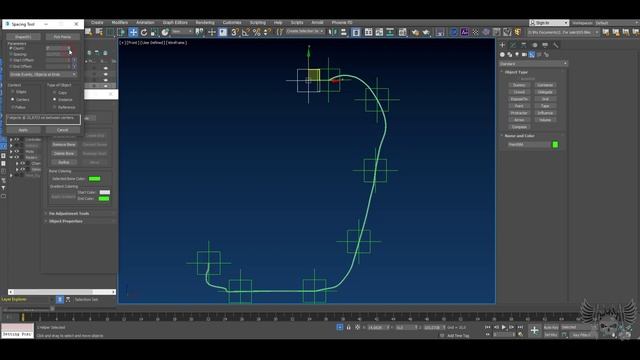This screenshot has height=360, width=640.
Task: Click the Point helper button
Action: click(x=519, y=106)
